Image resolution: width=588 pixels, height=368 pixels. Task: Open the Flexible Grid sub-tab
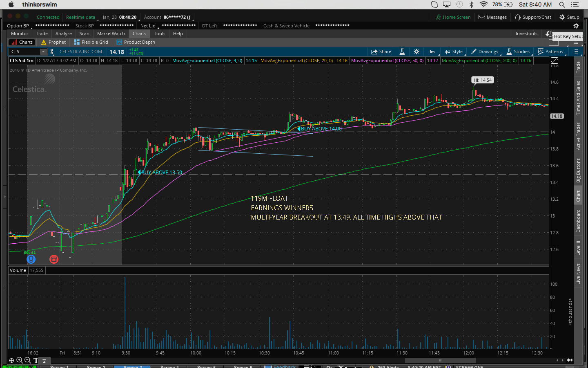[91, 42]
